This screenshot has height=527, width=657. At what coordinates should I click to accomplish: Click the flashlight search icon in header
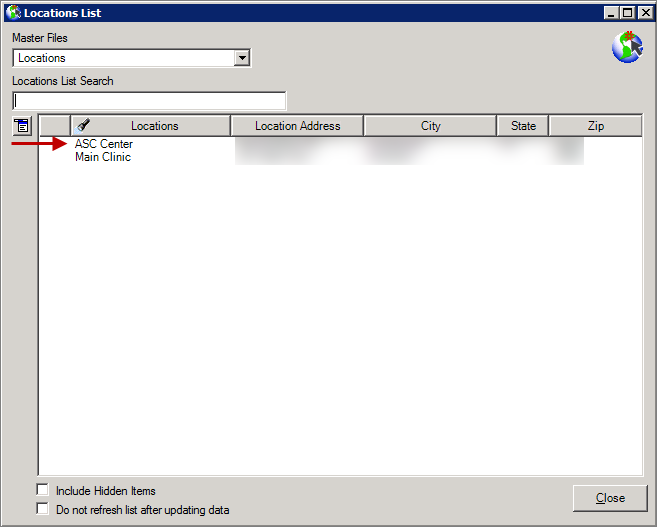tap(83, 125)
